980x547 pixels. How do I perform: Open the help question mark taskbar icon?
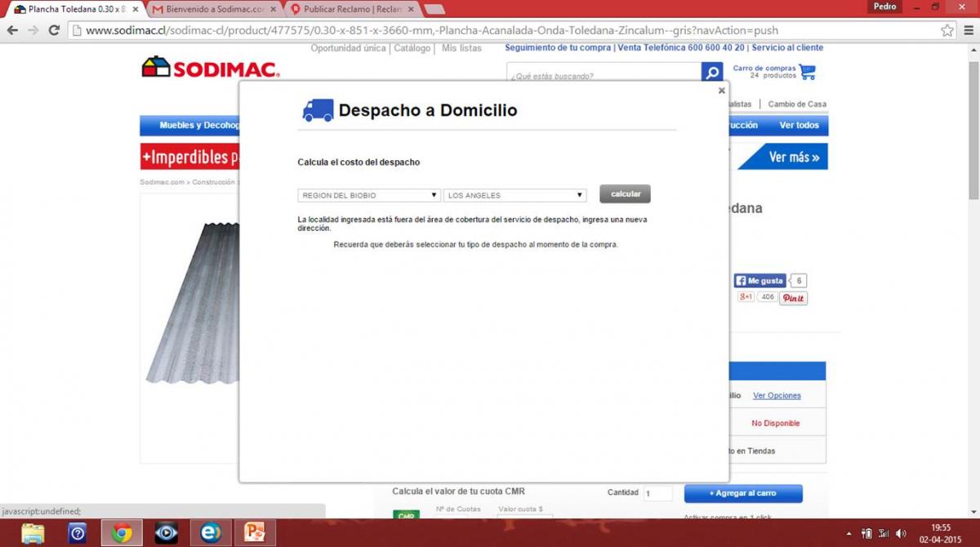(78, 533)
